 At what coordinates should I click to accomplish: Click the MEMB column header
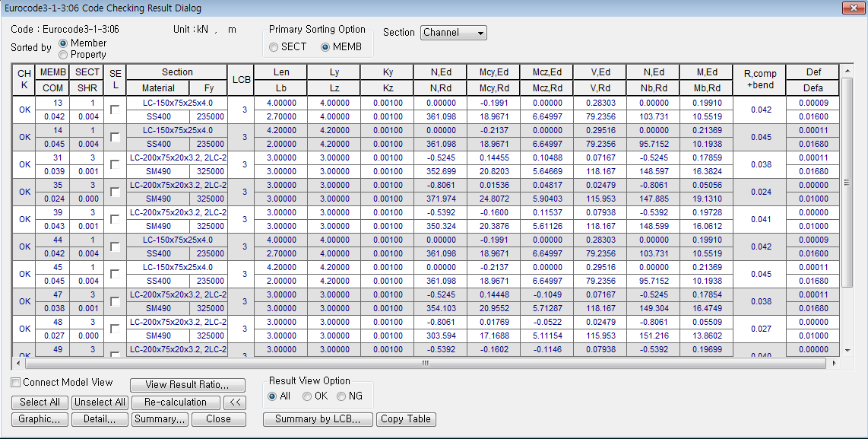(53, 72)
